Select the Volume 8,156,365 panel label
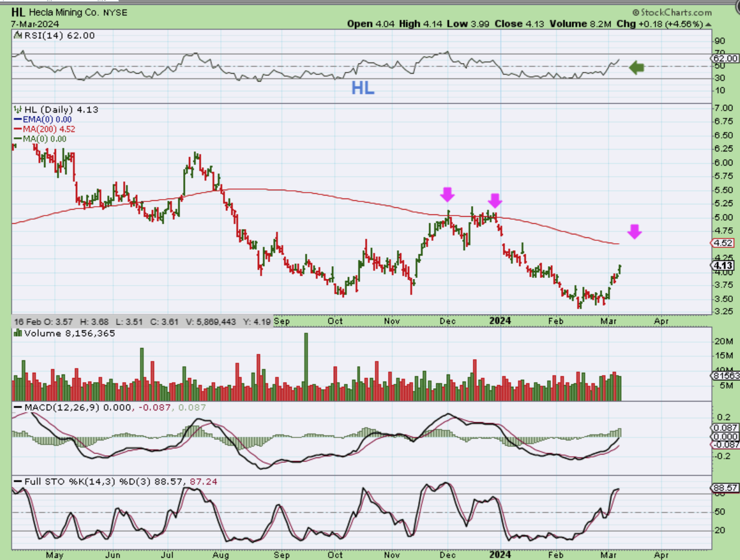 click(69, 333)
